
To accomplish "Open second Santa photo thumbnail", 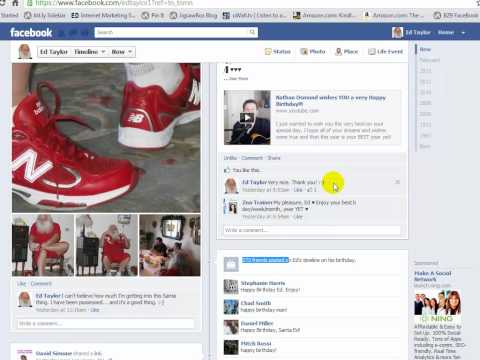I will point(107,245).
